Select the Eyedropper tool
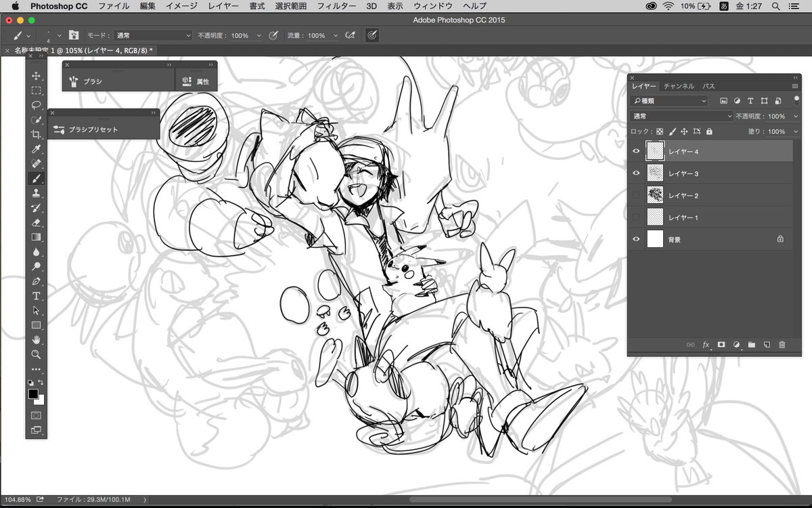Screen dimensions: 812x508 pos(36,149)
